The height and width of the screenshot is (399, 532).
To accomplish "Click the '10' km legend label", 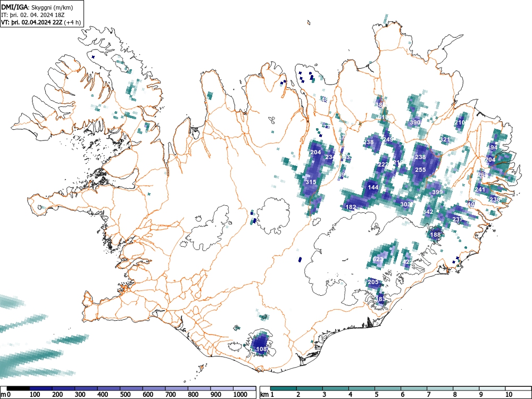I will click(509, 395).
